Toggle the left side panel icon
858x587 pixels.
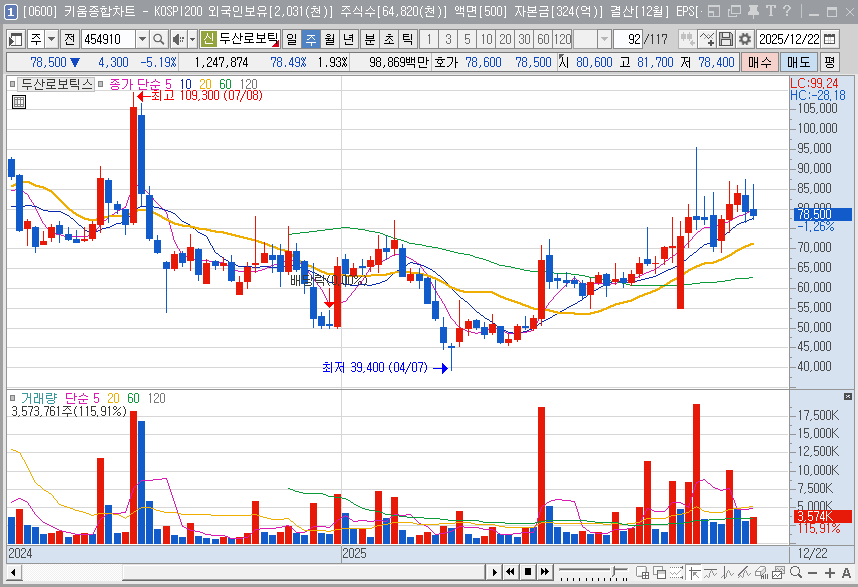[x=15, y=39]
